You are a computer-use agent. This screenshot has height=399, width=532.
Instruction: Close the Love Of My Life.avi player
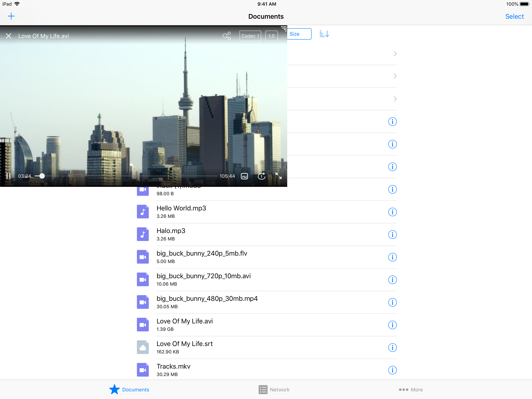click(9, 36)
